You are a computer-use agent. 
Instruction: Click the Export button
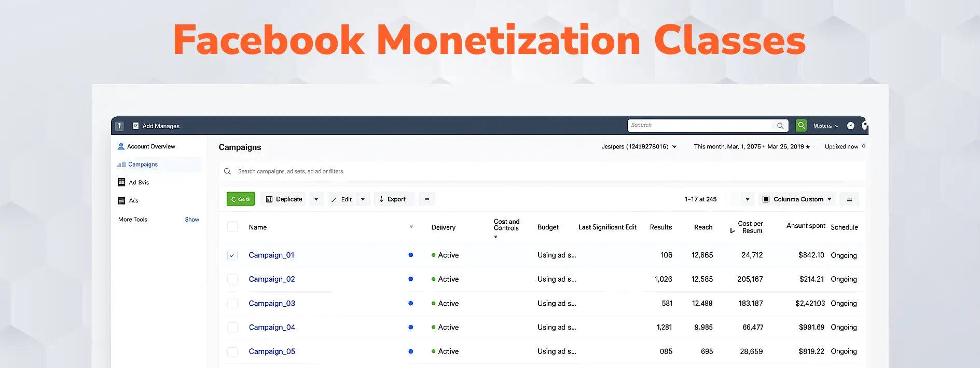[394, 199]
